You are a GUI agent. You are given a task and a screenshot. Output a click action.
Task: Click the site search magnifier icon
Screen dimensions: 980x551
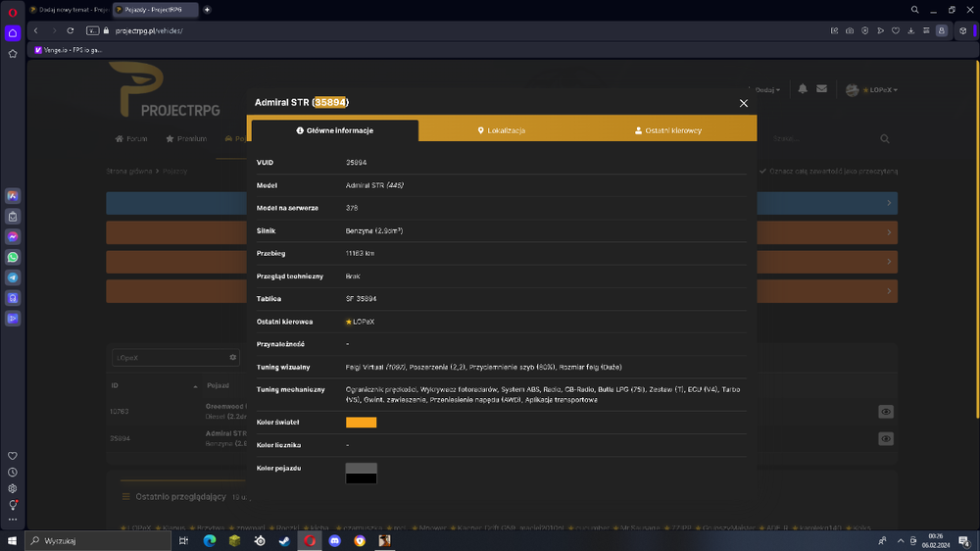[885, 139]
